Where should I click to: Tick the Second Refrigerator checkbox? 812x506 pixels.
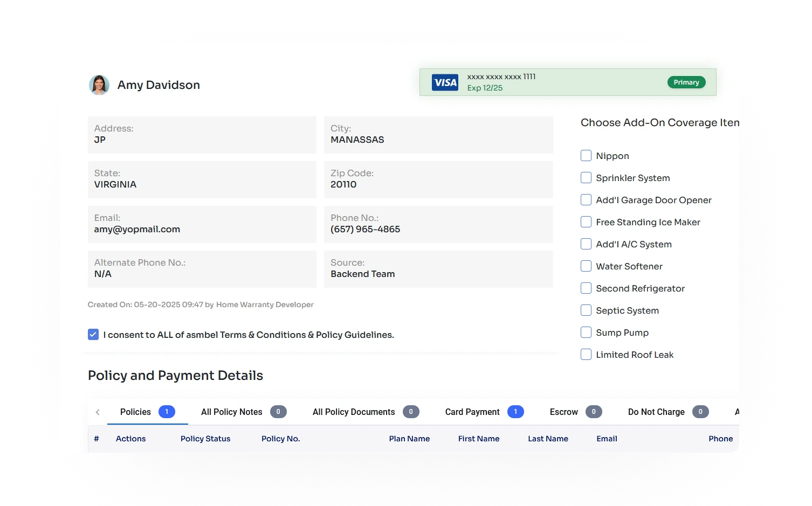coord(586,288)
